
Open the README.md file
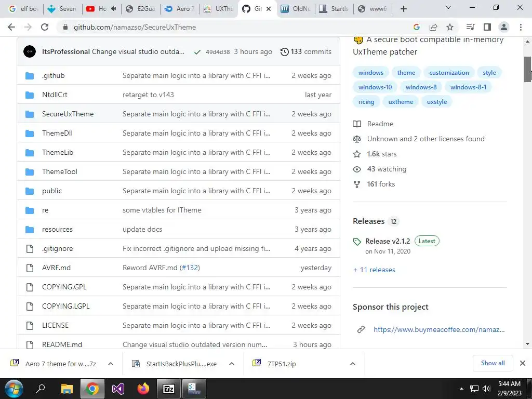pyautogui.click(x=62, y=345)
